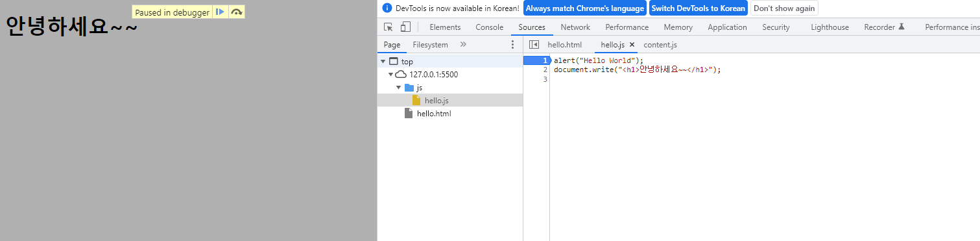Click the alert("Hello World") code line
The image size is (980, 241).
[x=599, y=60]
